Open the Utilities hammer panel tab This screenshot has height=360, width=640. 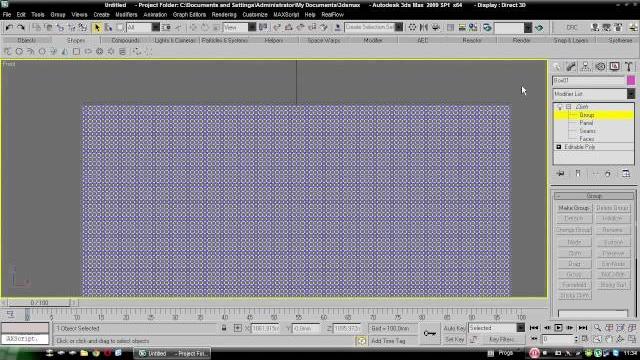(629, 67)
